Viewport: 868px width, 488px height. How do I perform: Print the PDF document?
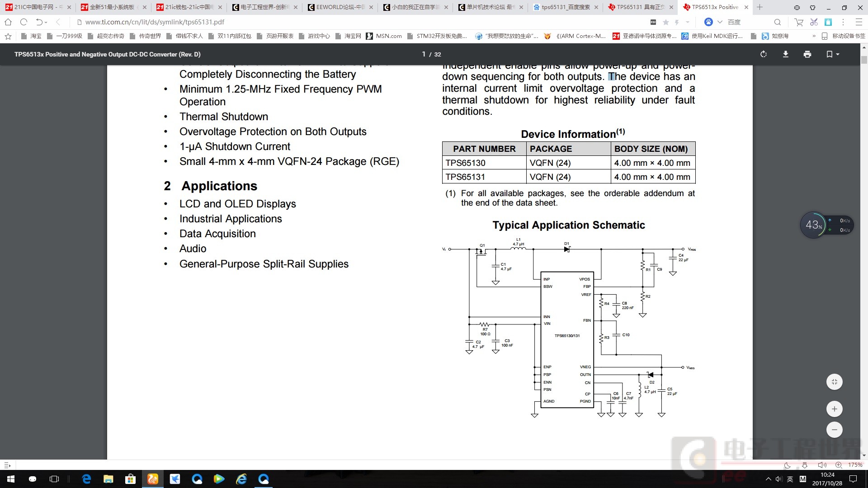coord(807,54)
